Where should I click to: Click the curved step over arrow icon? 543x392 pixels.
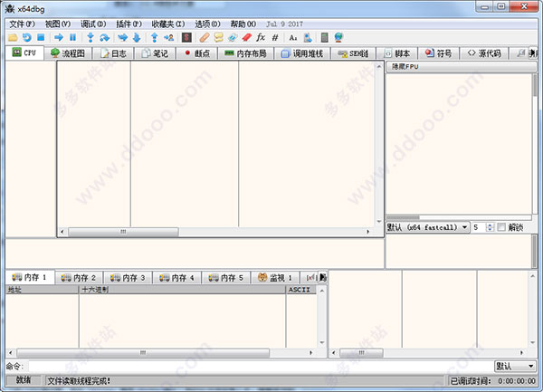click(104, 37)
